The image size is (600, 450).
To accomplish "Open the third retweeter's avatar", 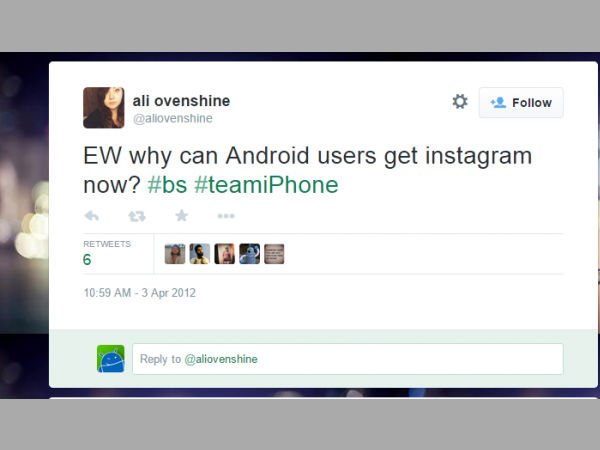I will click(x=225, y=254).
